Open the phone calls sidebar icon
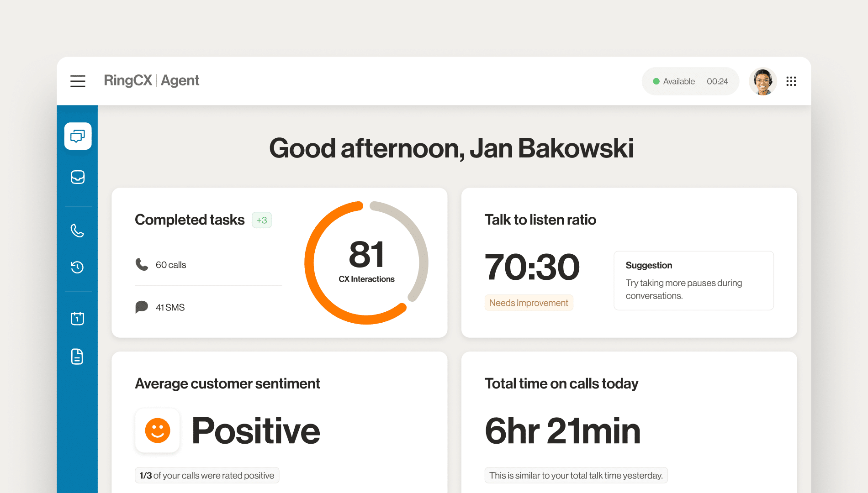Screen dimensions: 868x493 tap(78, 231)
